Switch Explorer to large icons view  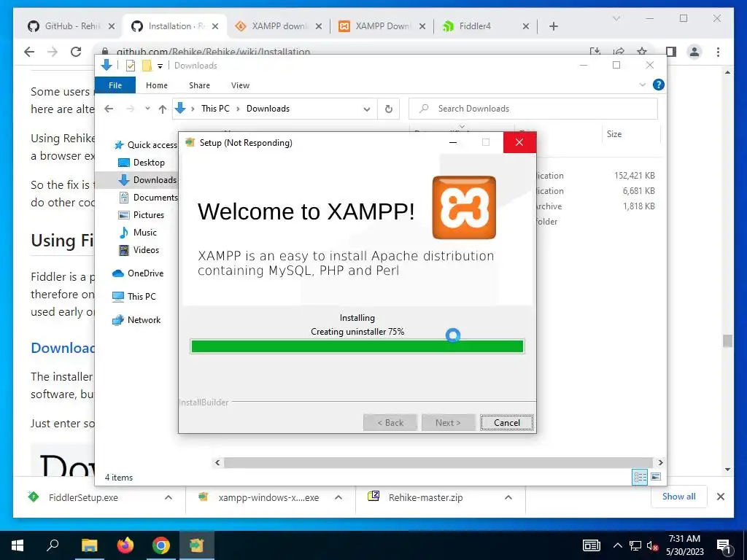tap(656, 477)
